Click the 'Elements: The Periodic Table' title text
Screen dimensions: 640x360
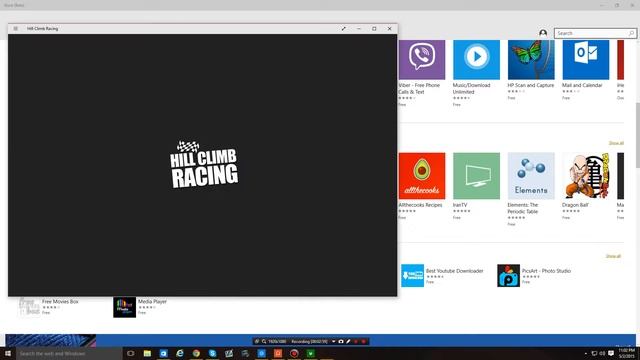coord(523,208)
